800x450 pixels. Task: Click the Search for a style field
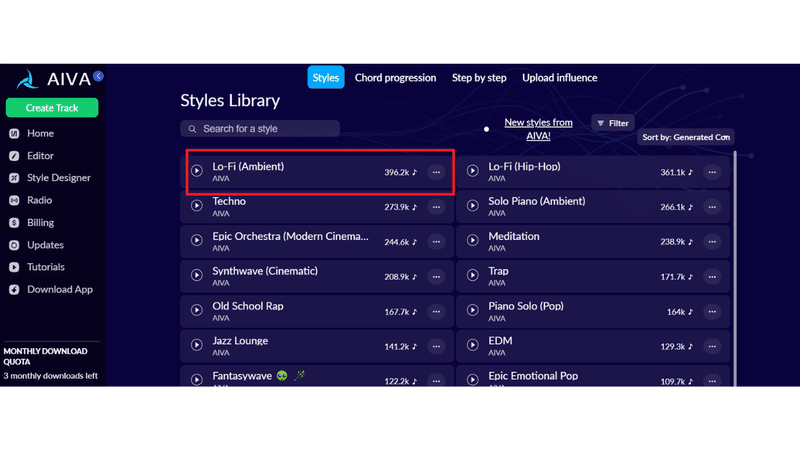[x=260, y=129]
